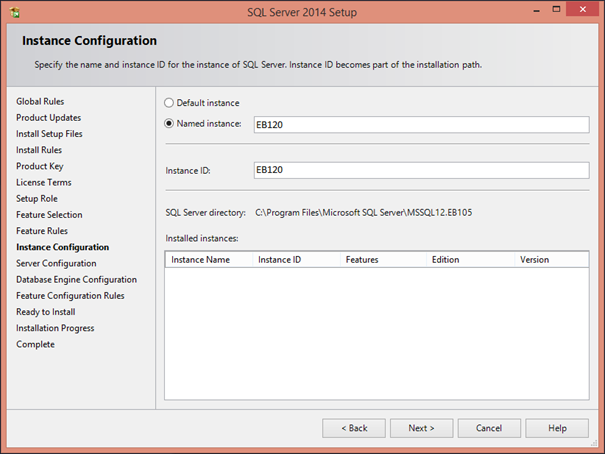Image resolution: width=605 pixels, height=454 pixels.
Task: Minimize the SQL Server 2014 Setup window
Action: pyautogui.click(x=536, y=10)
